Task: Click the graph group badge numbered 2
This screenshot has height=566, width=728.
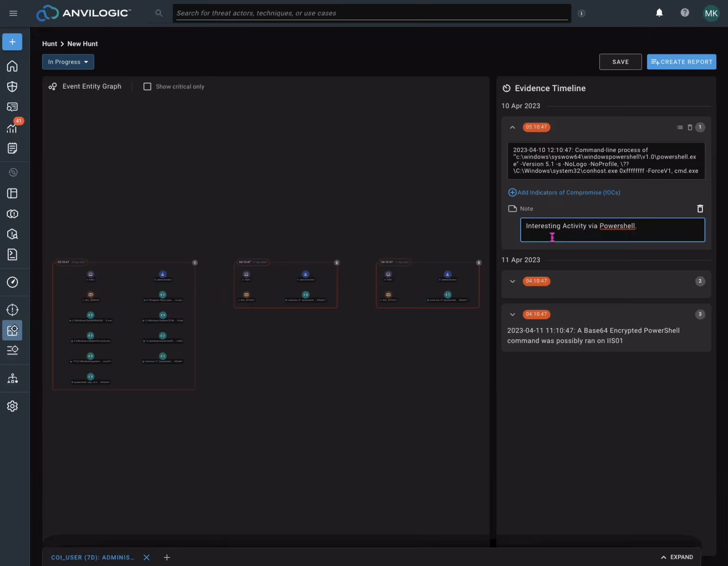Action: click(x=337, y=263)
